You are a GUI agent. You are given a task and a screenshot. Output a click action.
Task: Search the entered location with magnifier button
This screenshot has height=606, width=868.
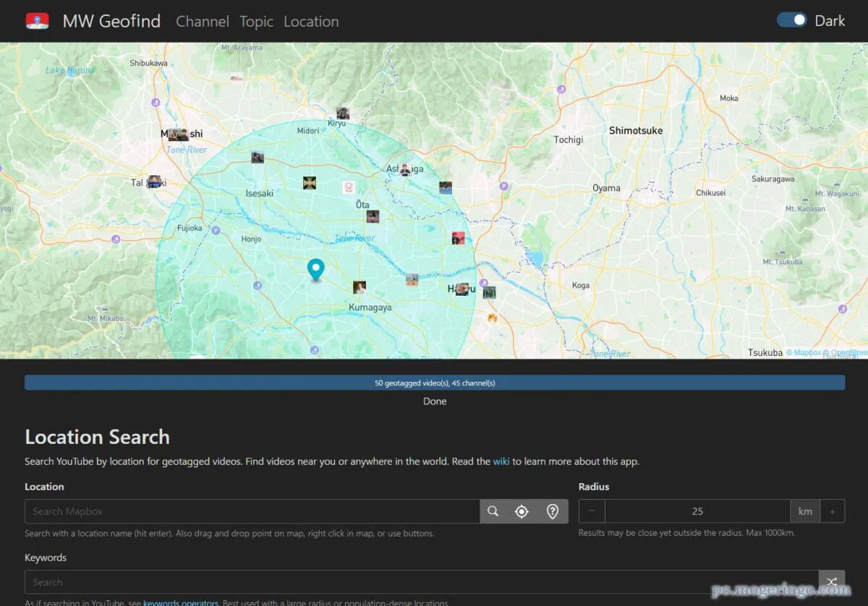(x=493, y=511)
